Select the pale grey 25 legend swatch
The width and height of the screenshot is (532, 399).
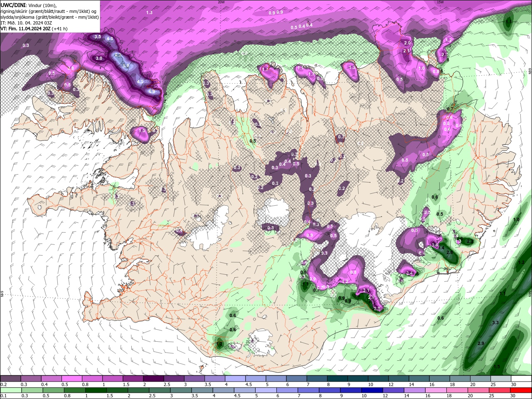point(501,379)
